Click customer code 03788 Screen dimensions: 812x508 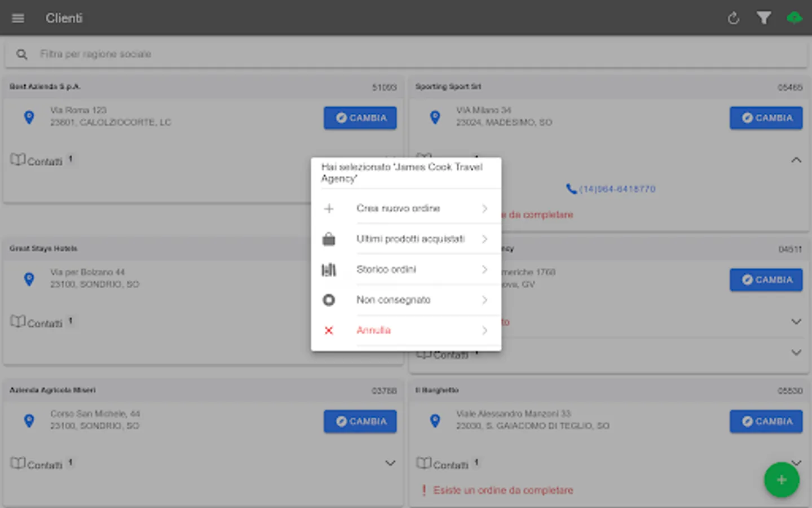point(385,391)
